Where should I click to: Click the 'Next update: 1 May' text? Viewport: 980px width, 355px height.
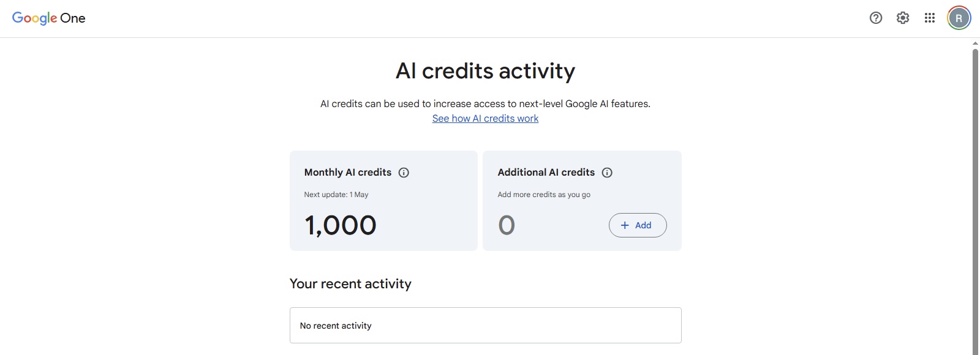point(336,195)
